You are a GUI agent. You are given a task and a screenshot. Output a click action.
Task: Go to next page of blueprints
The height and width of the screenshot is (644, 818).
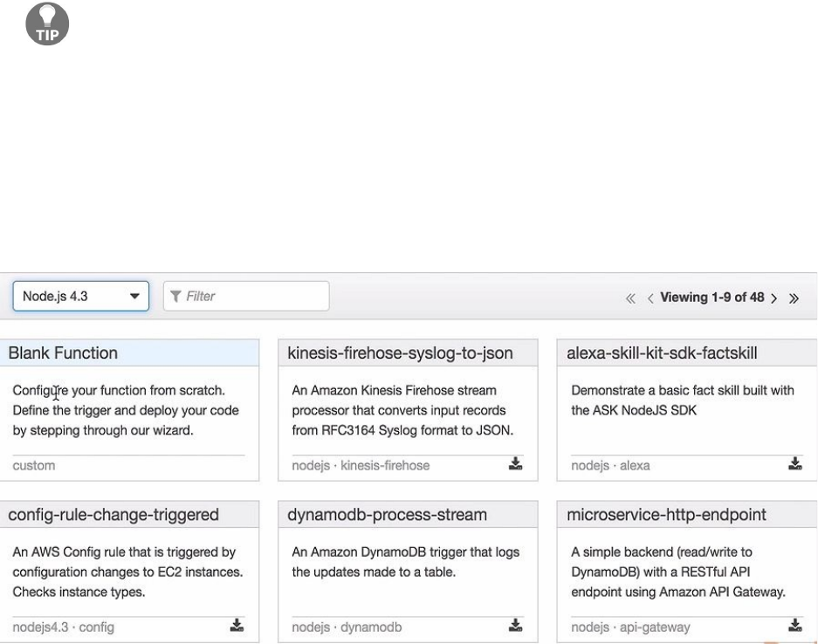pos(774,298)
